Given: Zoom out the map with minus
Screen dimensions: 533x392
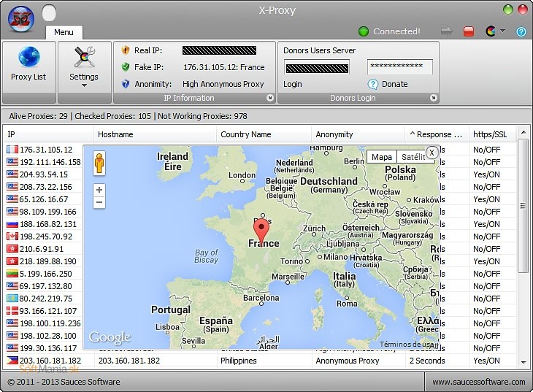Looking at the screenshot, I should tap(99, 202).
